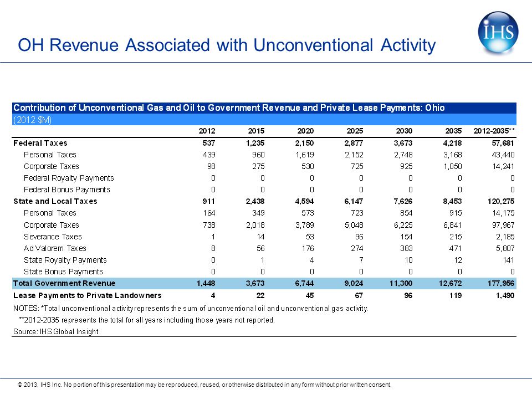Click the '**2012-2035 represents the total' footnote

tap(146, 320)
